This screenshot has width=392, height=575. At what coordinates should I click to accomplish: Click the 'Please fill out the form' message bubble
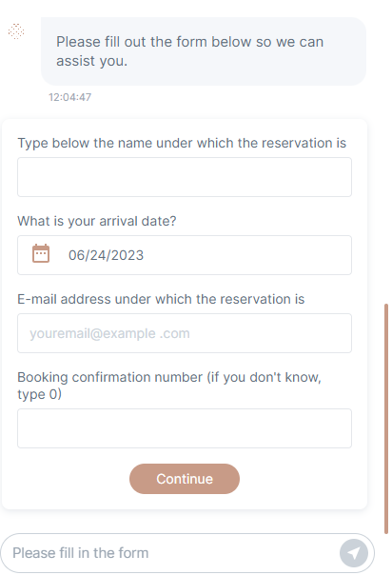click(x=204, y=51)
